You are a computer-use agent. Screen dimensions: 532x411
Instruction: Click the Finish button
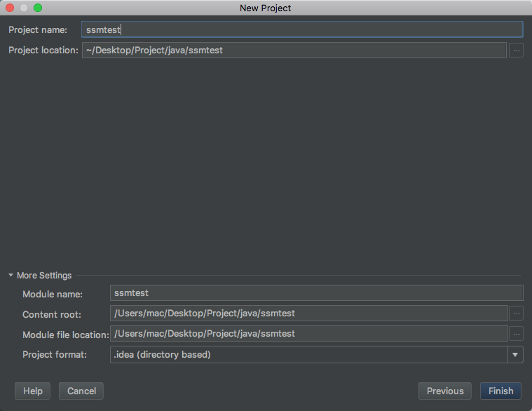500,391
